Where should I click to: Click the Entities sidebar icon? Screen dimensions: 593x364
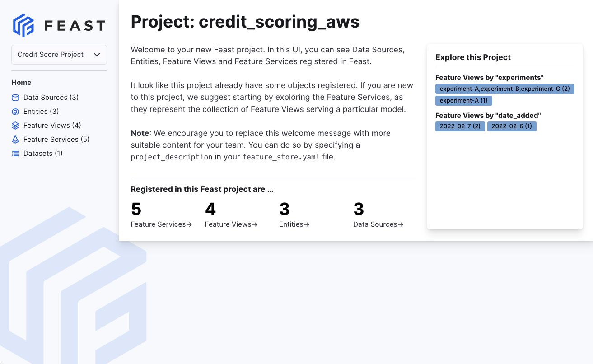point(15,111)
